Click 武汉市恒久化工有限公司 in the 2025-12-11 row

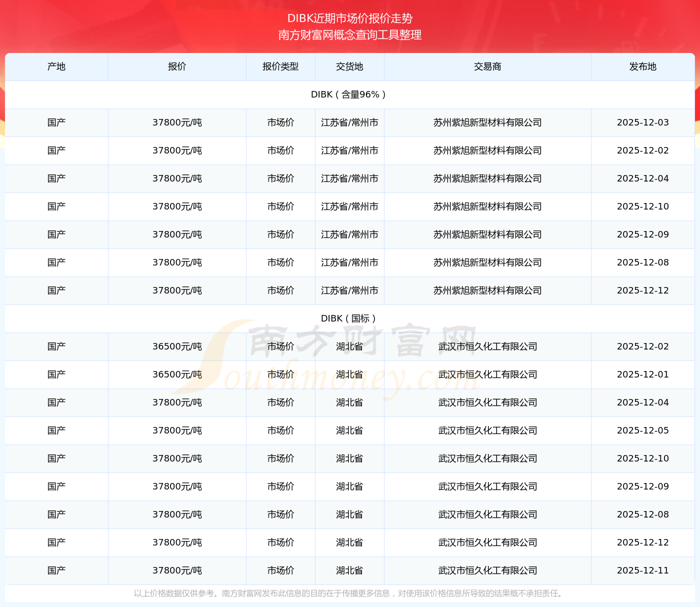click(487, 570)
